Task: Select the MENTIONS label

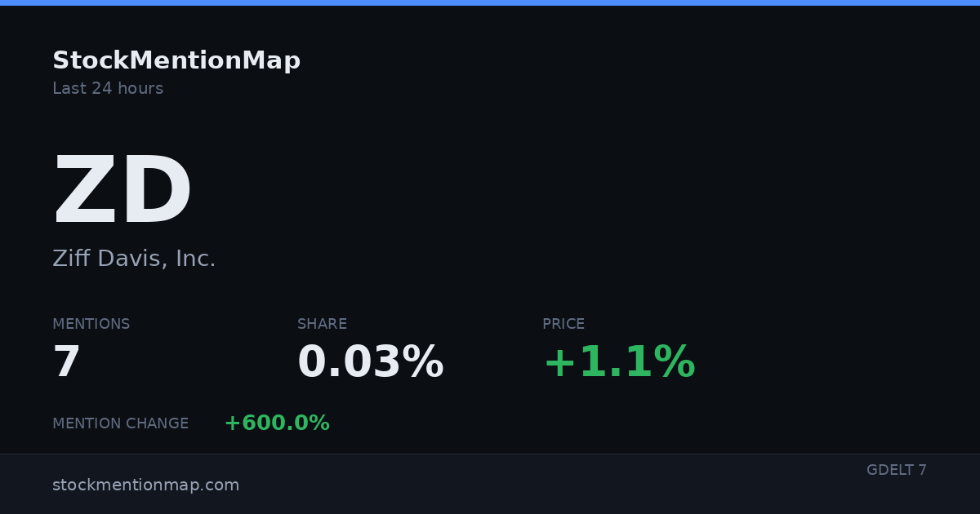Action: pos(91,324)
